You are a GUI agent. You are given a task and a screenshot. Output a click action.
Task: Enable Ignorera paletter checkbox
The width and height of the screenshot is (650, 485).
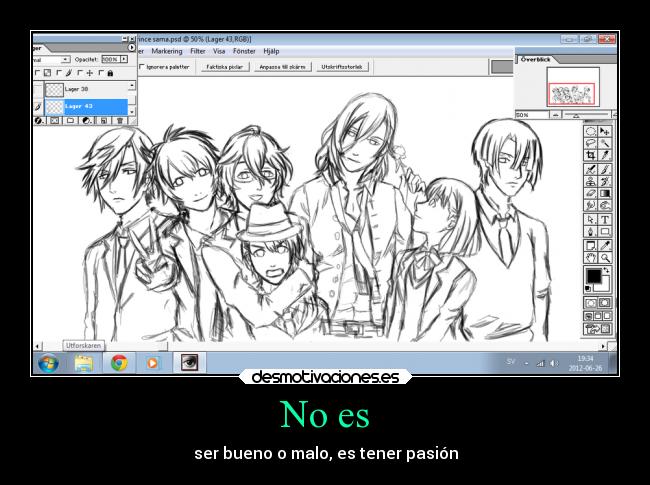click(142, 66)
